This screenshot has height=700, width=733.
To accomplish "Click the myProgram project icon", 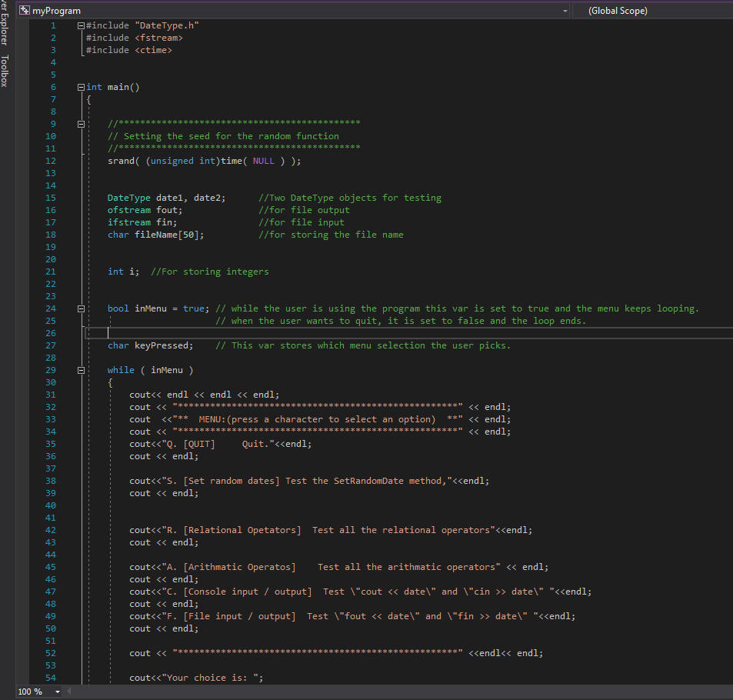I will pyautogui.click(x=25, y=11).
